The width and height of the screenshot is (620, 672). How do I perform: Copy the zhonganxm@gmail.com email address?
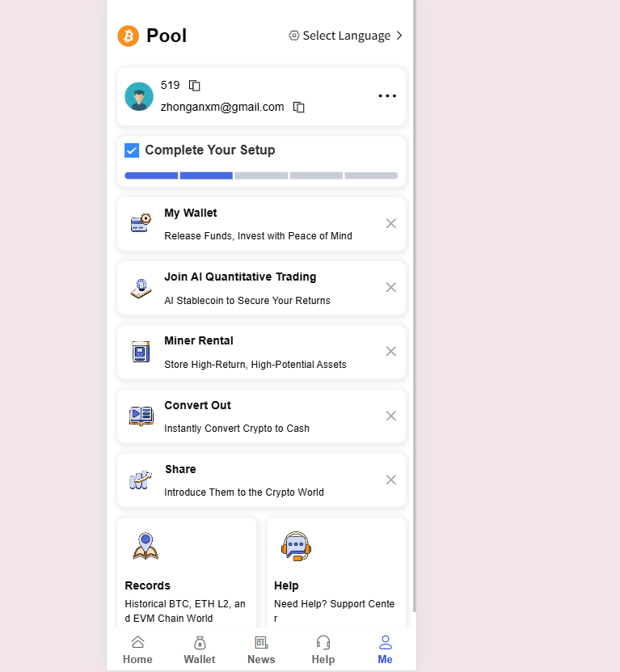(x=298, y=107)
